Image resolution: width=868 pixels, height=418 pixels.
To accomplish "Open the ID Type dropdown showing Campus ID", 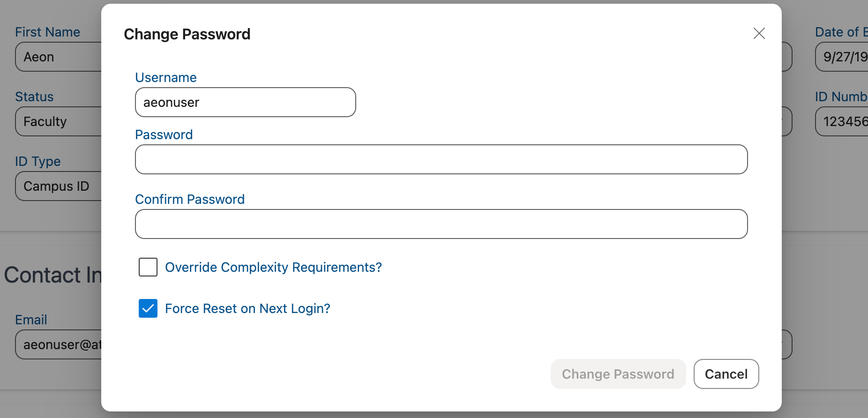I will (x=59, y=186).
